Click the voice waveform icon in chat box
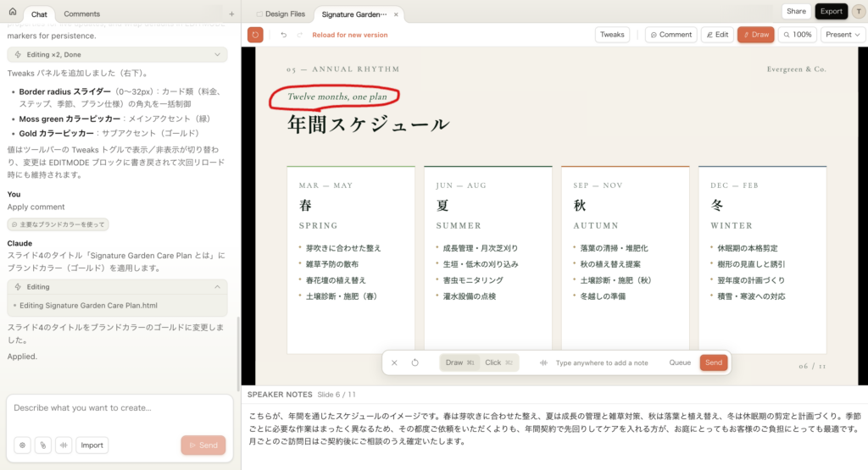 tap(62, 445)
